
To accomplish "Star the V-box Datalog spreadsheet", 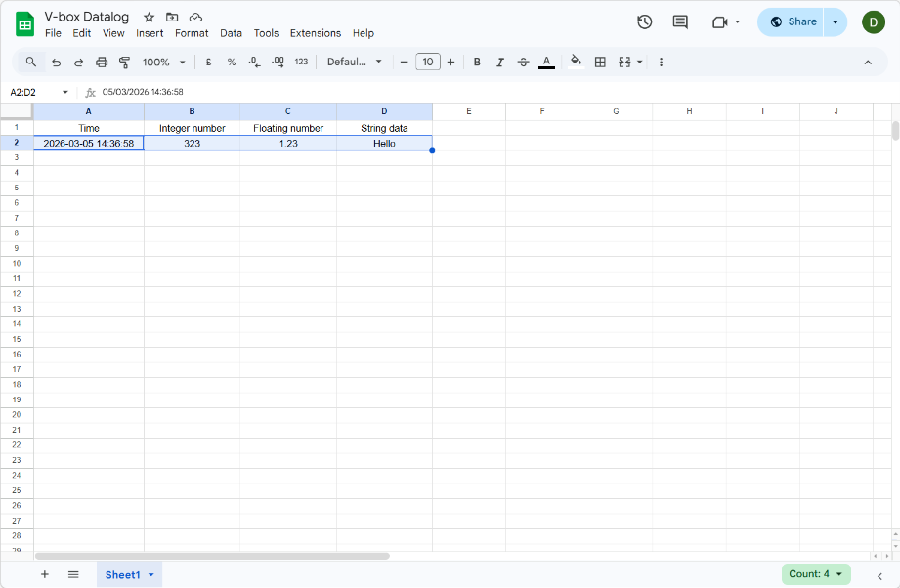I will [149, 17].
